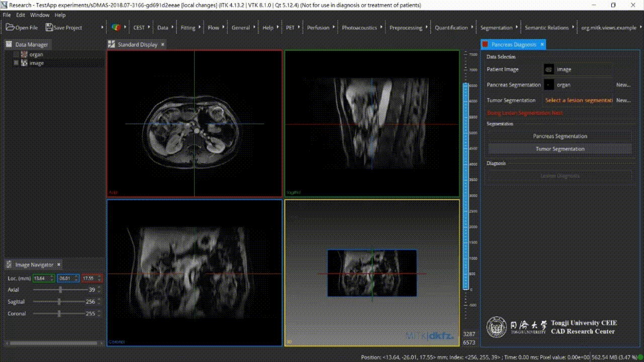Click the Save Project toolbar icon
Viewport: 644px width, 362px height.
tap(49, 28)
